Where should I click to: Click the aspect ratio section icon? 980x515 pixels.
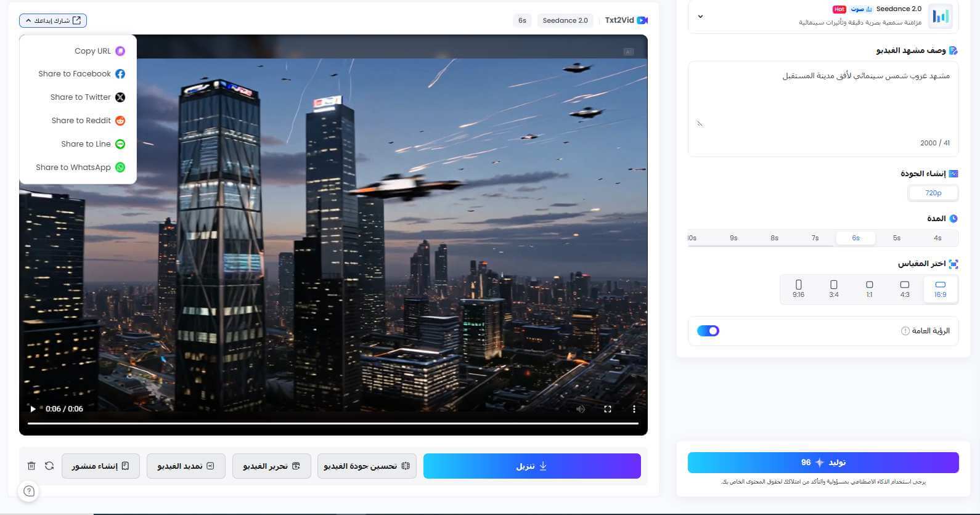(953, 264)
